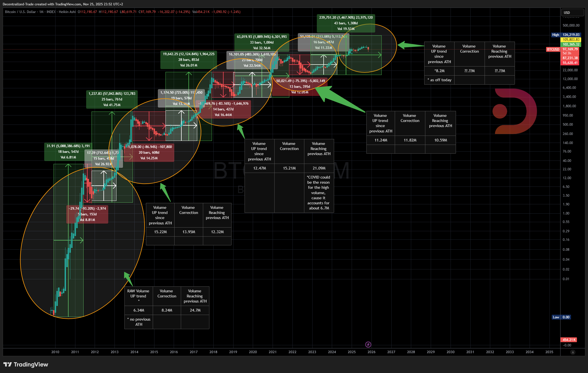Click the 'Bitcoin / U.S. Dollar' chart title
Image resolution: width=588 pixels, height=373 pixels.
[x=20, y=12]
